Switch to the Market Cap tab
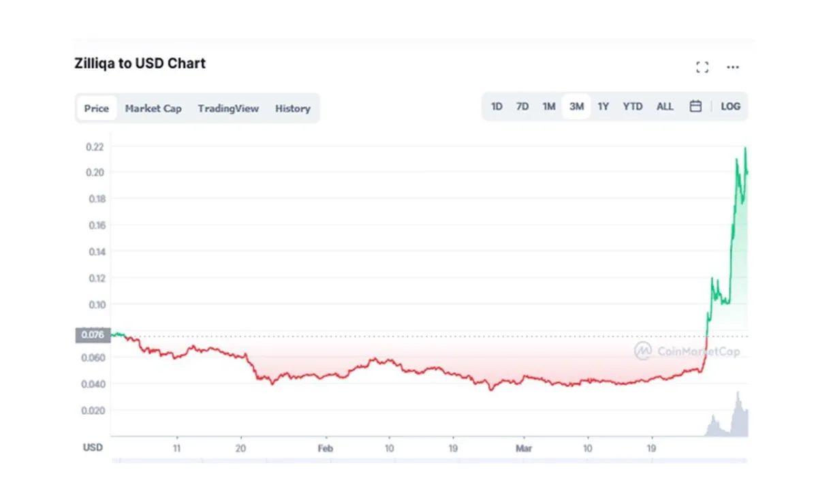This screenshot has height=504, width=831. [153, 108]
